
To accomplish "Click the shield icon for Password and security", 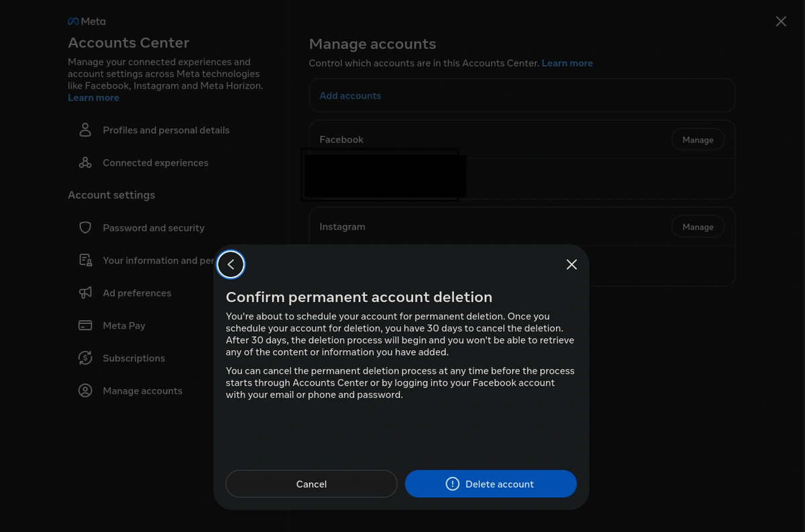I will 85,228.
